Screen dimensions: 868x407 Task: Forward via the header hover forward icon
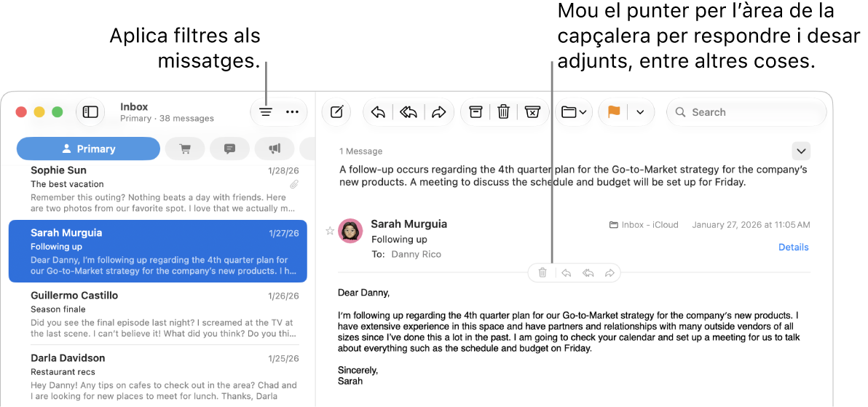[x=609, y=273]
